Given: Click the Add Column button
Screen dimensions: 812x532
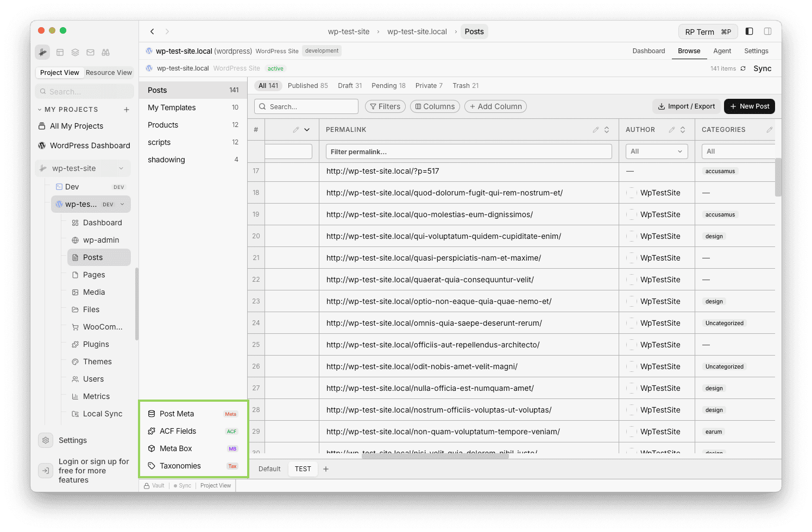Looking at the screenshot, I should pyautogui.click(x=495, y=106).
